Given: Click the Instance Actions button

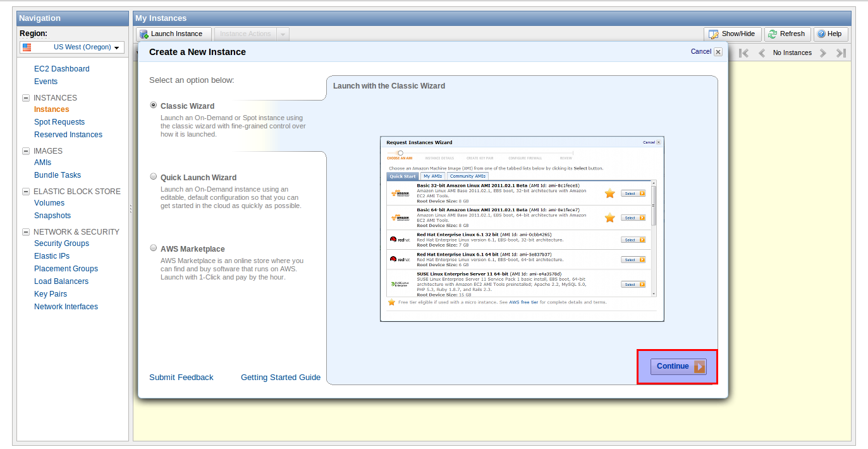Looking at the screenshot, I should pyautogui.click(x=246, y=34).
